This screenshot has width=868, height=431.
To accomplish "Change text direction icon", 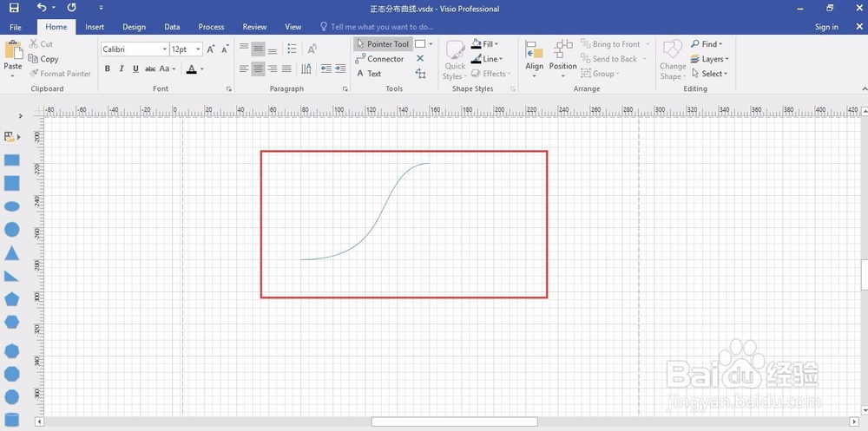I will (x=306, y=69).
